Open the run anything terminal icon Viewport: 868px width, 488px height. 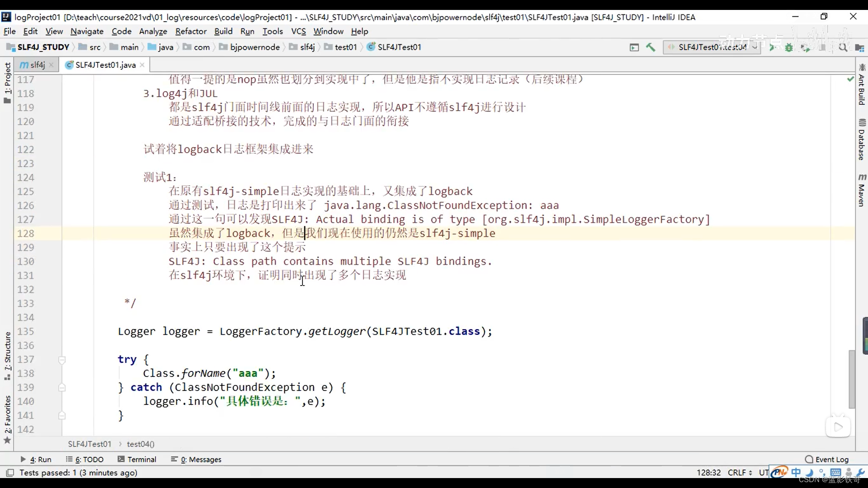click(634, 47)
